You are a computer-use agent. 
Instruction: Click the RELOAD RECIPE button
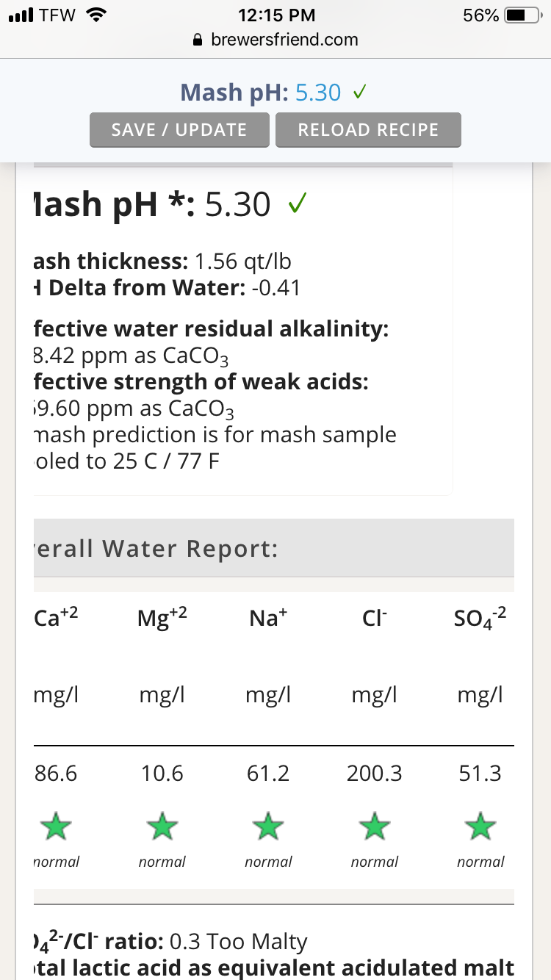(368, 130)
